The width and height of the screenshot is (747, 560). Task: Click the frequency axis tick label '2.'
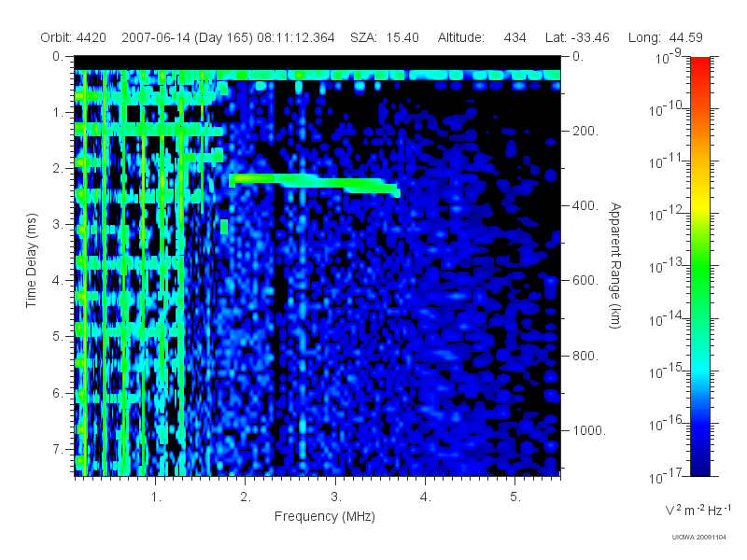246,497
